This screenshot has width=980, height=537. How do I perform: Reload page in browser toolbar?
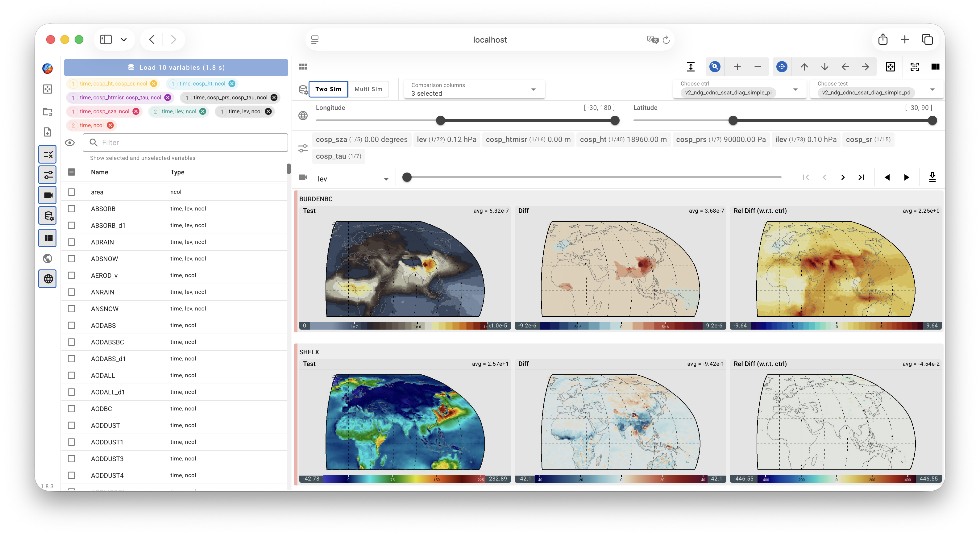[x=666, y=40]
